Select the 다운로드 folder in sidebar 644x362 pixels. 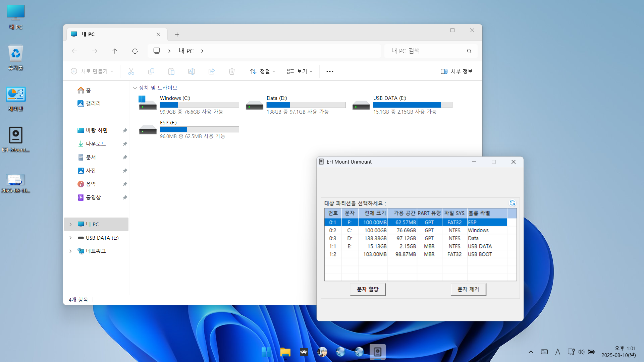(x=96, y=144)
